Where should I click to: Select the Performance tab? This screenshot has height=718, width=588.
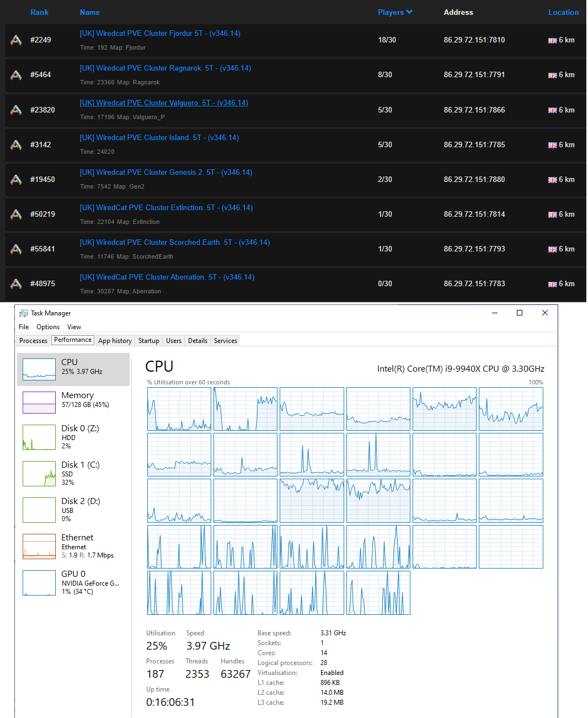(73, 340)
